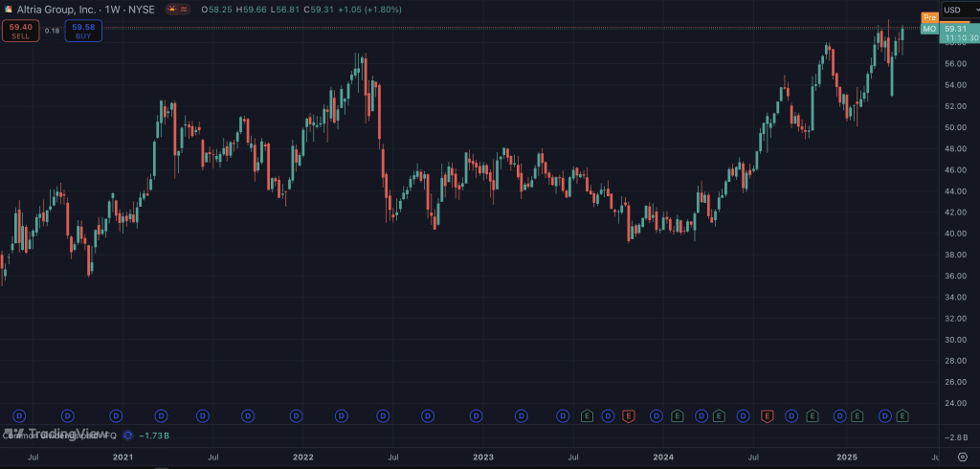Click dividend marker directly left of second red earnings
Viewport: 980px width, 469px height.
coord(743,415)
